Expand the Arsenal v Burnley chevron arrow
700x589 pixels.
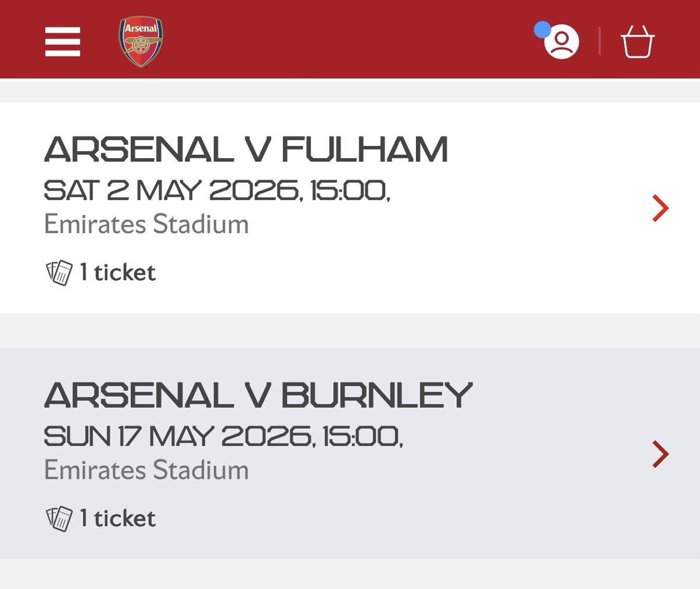point(660,454)
